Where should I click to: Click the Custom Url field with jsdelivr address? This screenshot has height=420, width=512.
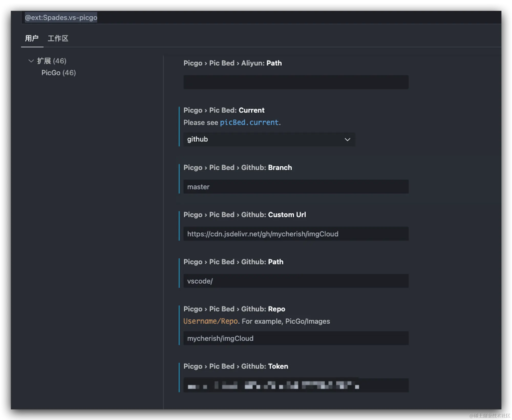296,234
